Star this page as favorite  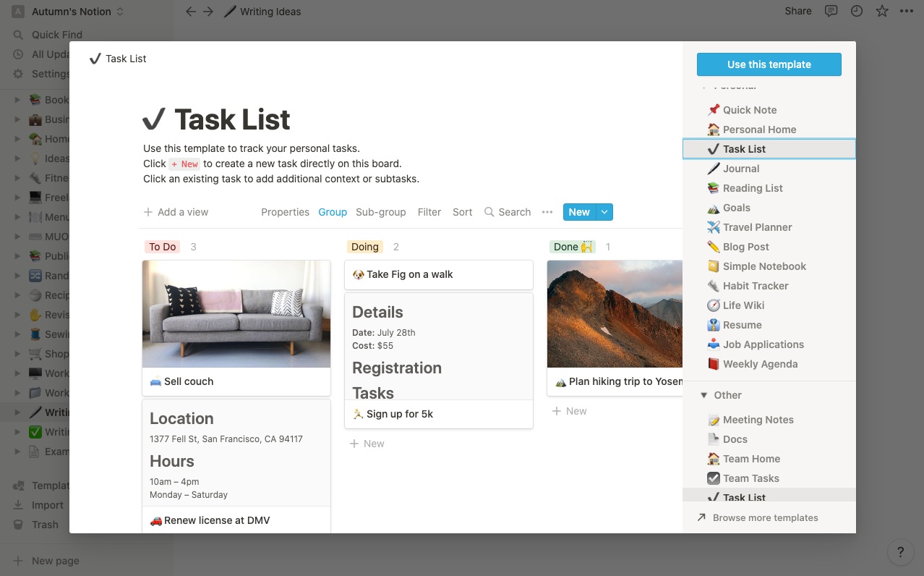[x=882, y=11]
